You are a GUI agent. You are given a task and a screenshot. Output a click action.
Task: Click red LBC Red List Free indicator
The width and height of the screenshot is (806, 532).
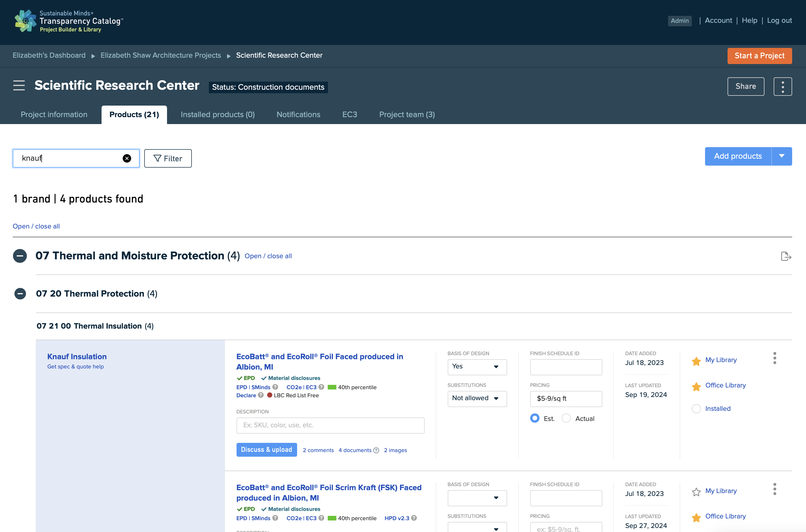tap(270, 395)
